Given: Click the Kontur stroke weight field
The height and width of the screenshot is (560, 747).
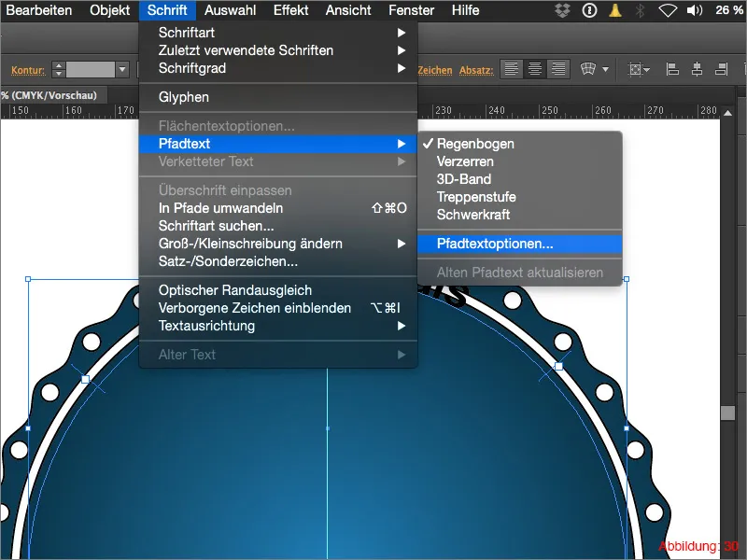Looking at the screenshot, I should coord(90,69).
